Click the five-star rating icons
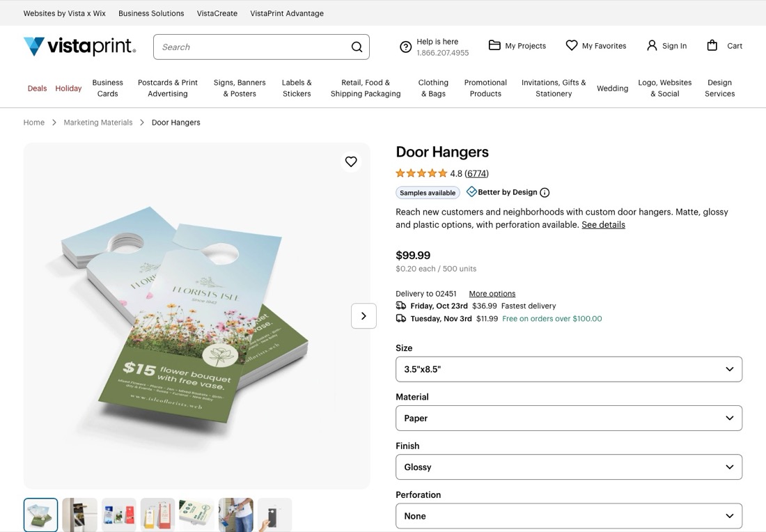 421,173
